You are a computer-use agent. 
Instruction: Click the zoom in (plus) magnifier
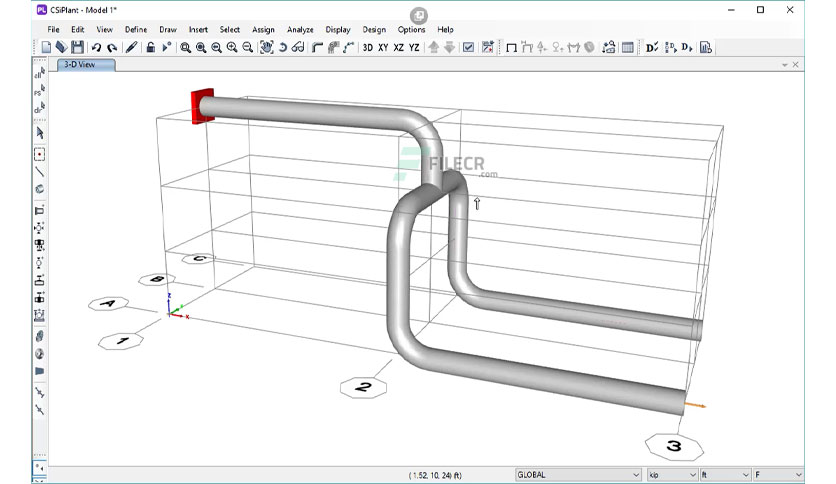(x=231, y=47)
